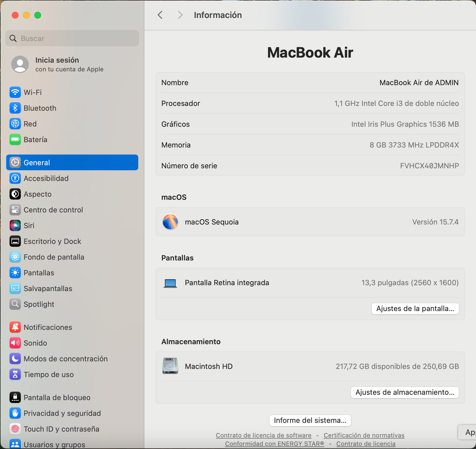476x449 pixels.
Task: Open the Wi-Fi settings icon
Action: [x=15, y=92]
